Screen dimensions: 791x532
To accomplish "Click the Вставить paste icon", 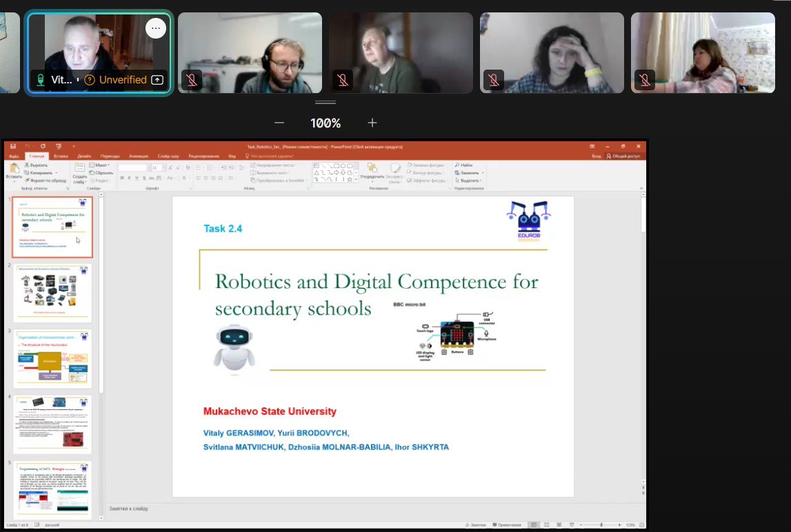I will click(x=14, y=171).
